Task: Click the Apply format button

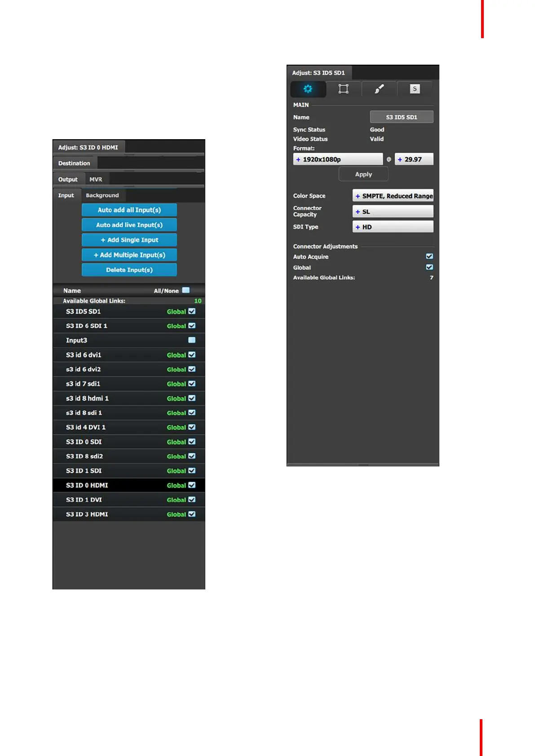Action: [363, 174]
